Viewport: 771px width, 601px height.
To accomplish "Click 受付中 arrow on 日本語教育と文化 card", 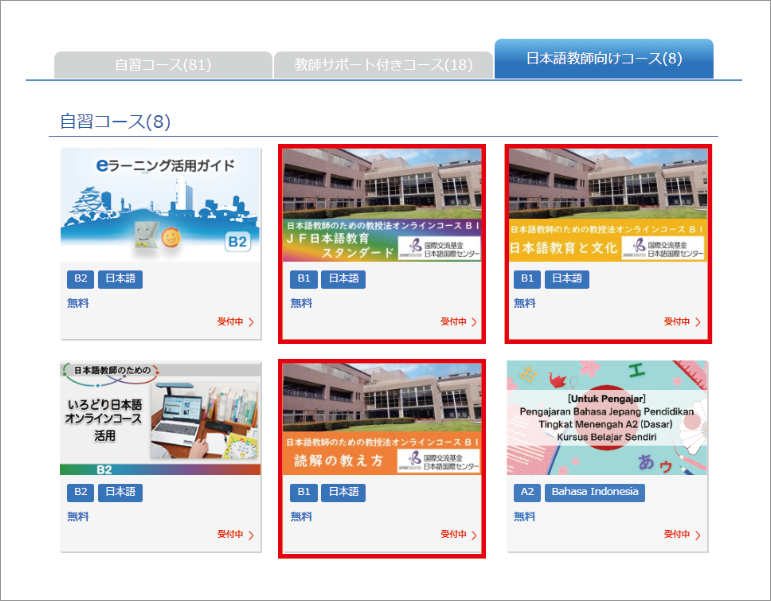I will point(682,322).
